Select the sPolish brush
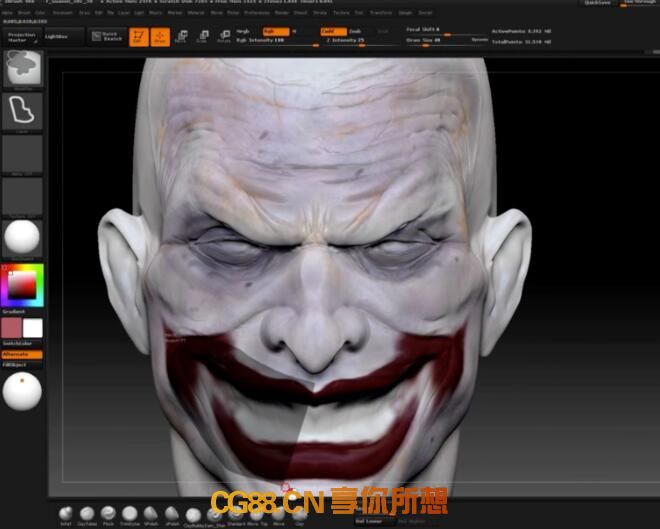 pos(172,516)
